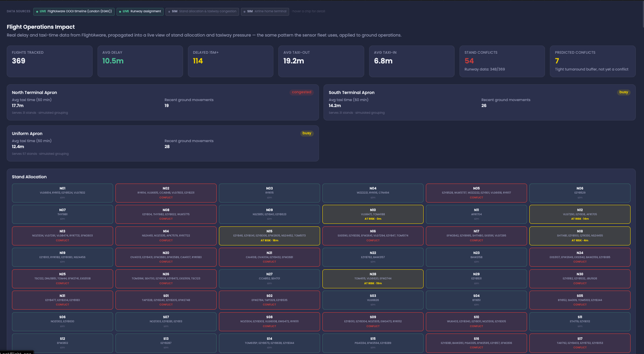
Task: Select conflicting stand N17 card
Action: click(476, 236)
